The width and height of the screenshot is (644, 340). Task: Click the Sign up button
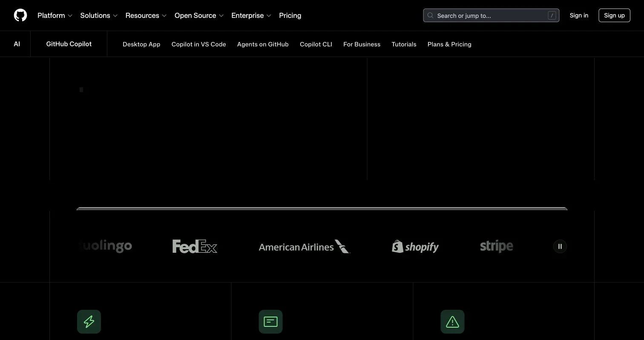[x=614, y=15]
